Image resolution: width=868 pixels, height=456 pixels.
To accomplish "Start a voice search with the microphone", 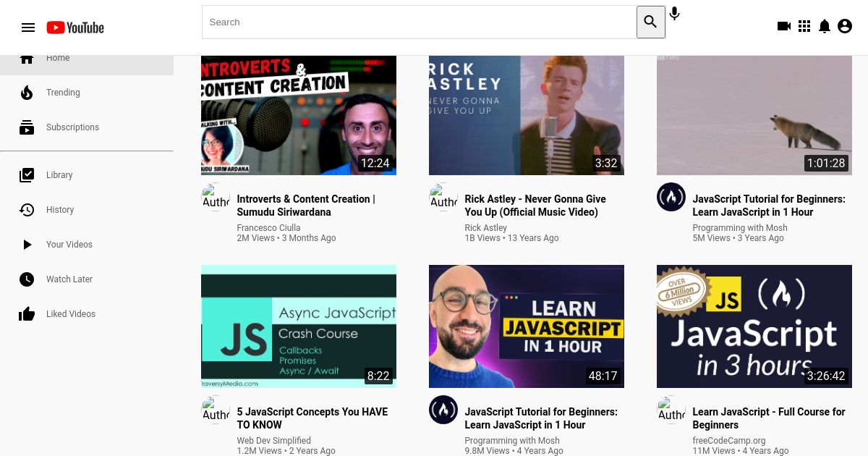I will (x=674, y=14).
